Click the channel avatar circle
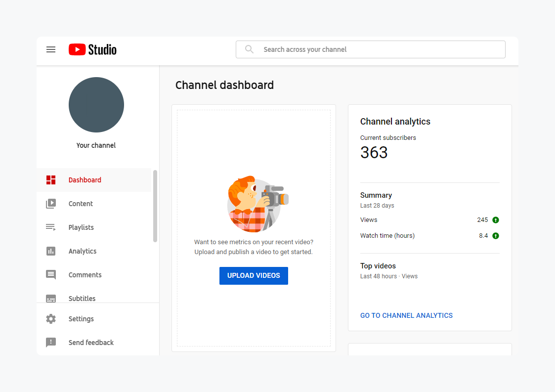555x392 pixels. pos(96,105)
